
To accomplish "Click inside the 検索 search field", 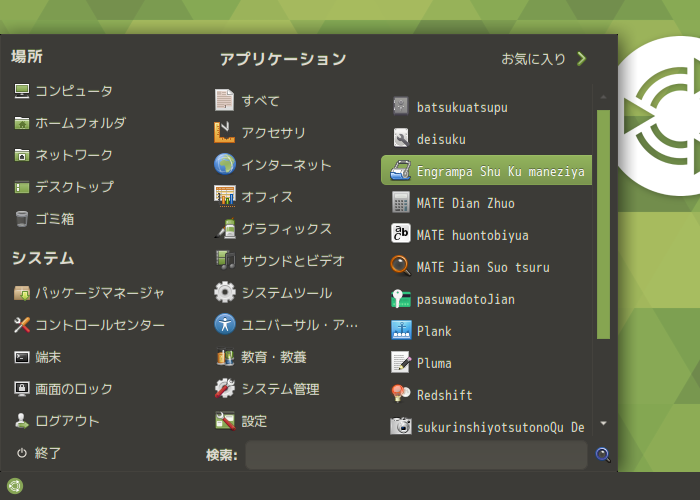I will pyautogui.click(x=416, y=455).
